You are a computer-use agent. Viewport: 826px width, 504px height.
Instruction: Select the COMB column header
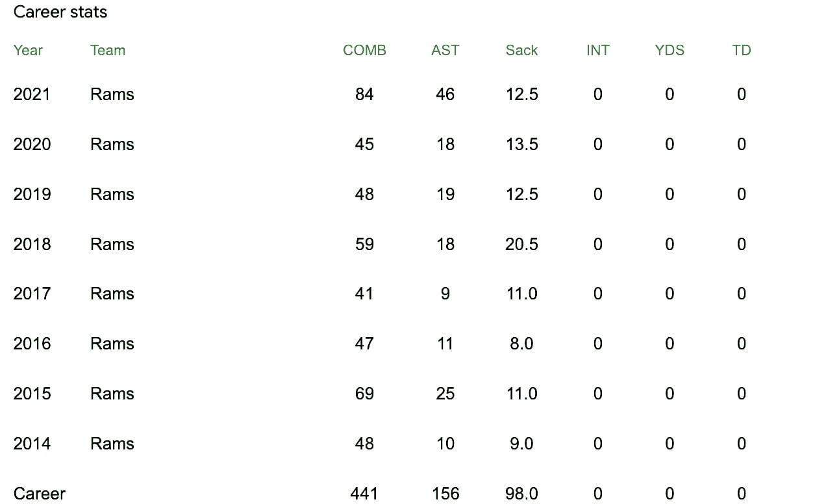364,51
